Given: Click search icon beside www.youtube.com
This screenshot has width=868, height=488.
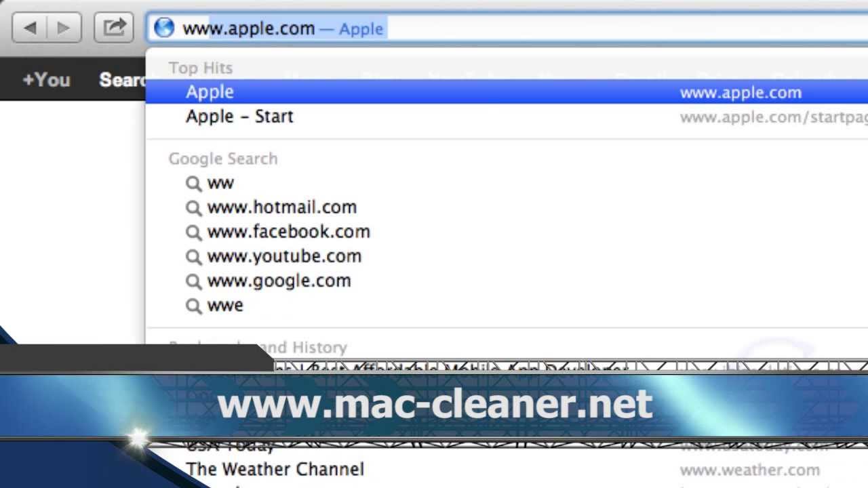Looking at the screenshot, I should tap(194, 257).
